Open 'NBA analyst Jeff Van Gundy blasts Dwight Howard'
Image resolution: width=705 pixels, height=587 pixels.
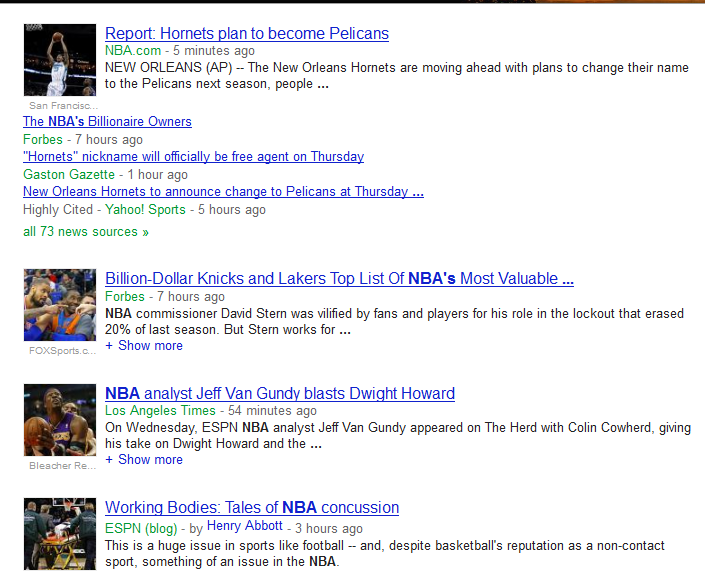coord(280,394)
